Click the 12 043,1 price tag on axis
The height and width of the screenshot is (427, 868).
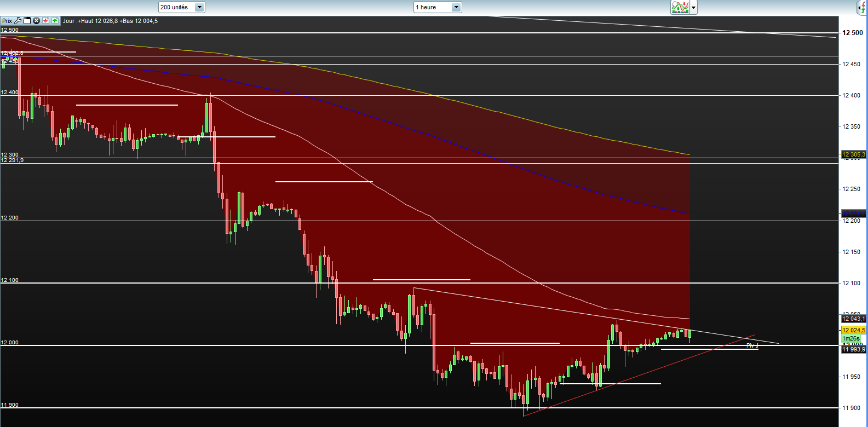[x=854, y=319]
